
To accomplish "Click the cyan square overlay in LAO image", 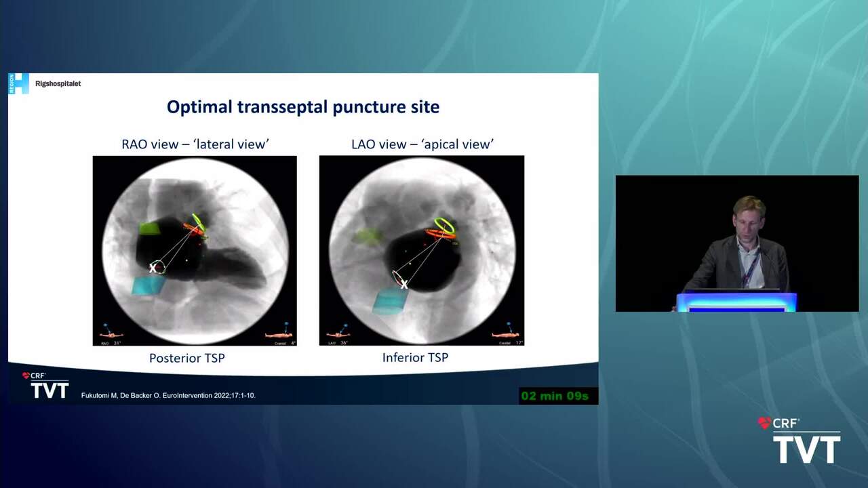I will point(389,301).
